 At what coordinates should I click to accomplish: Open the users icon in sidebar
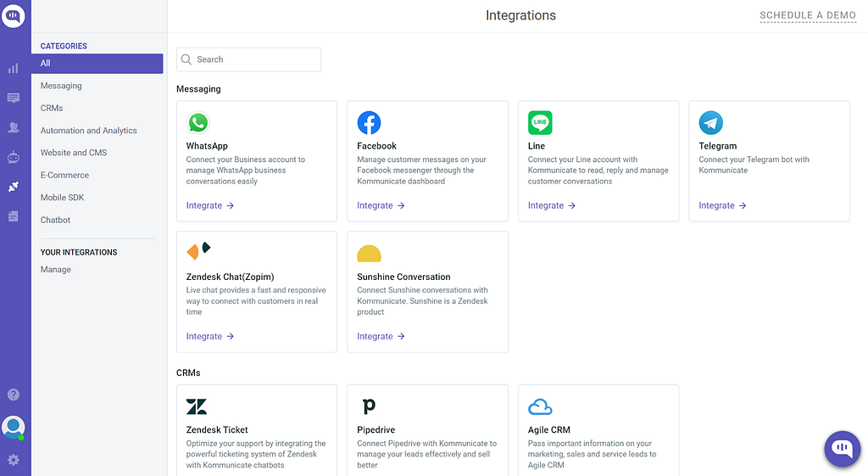[x=14, y=128]
